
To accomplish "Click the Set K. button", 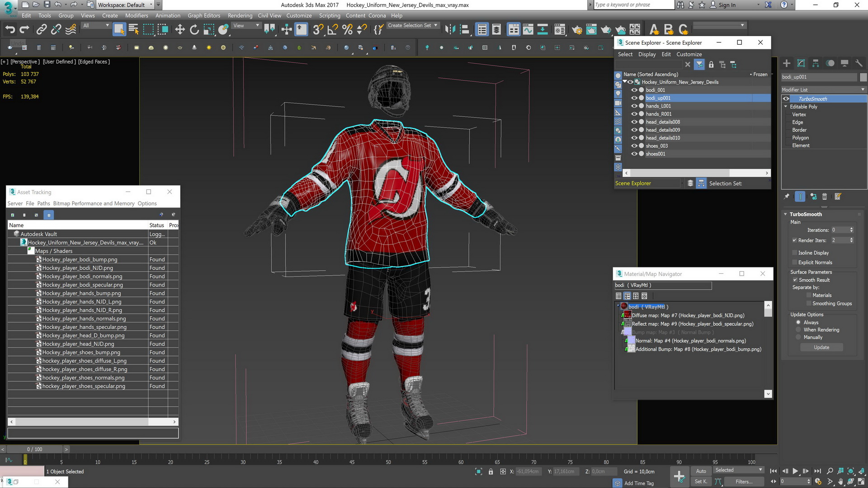I will click(701, 482).
